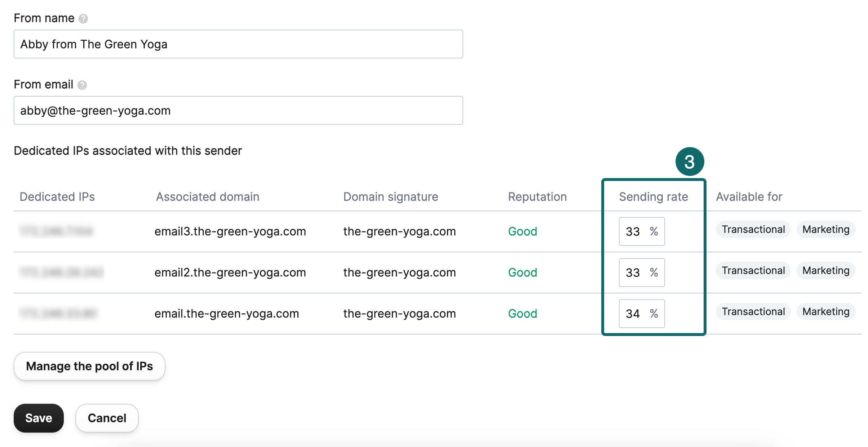The width and height of the screenshot is (868, 447).
Task: Click Marketing tag in email2 row
Action: (x=826, y=271)
